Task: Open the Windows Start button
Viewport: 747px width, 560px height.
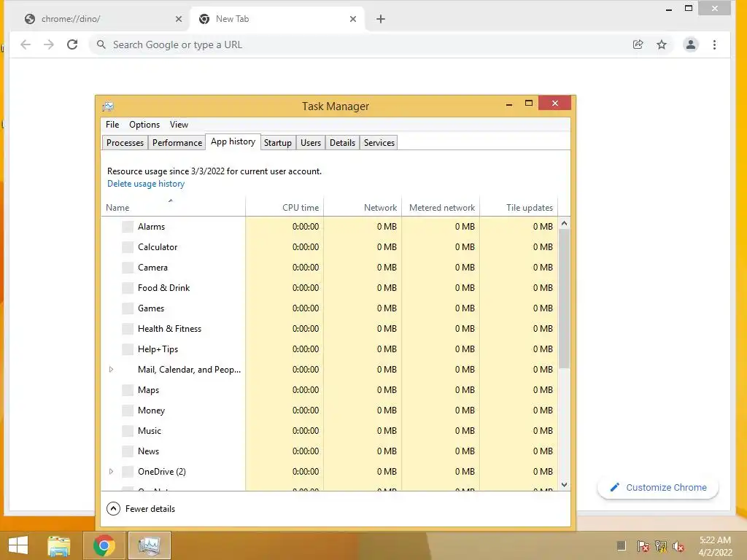Action: click(18, 545)
